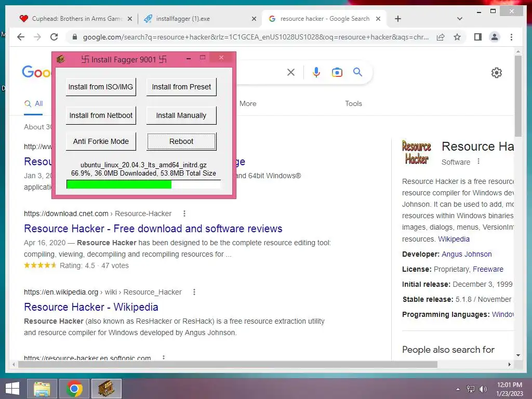Open options for the download.cnet.com result
The image size is (532, 399).
(184, 214)
